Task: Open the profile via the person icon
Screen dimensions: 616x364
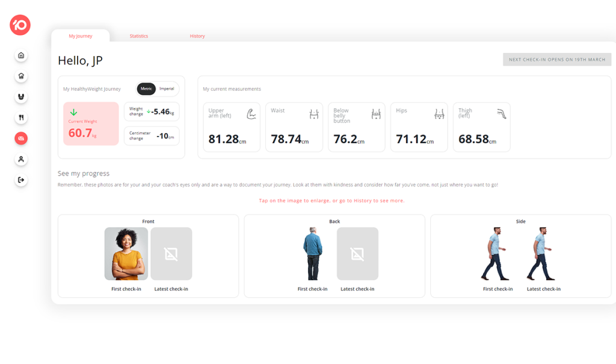Action: click(21, 159)
